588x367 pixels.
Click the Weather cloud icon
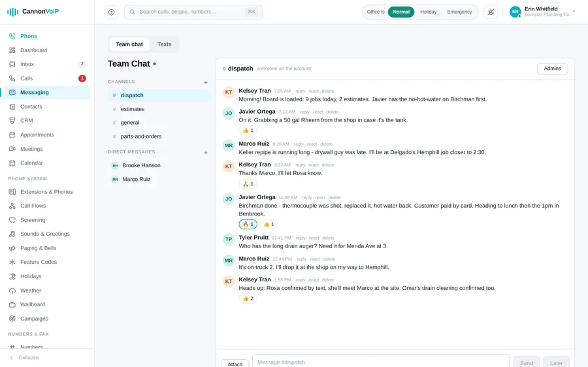(x=12, y=291)
